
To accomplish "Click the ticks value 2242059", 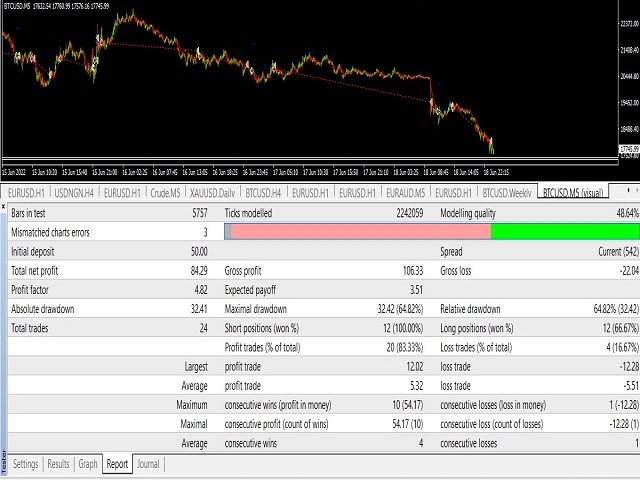I will [409, 213].
